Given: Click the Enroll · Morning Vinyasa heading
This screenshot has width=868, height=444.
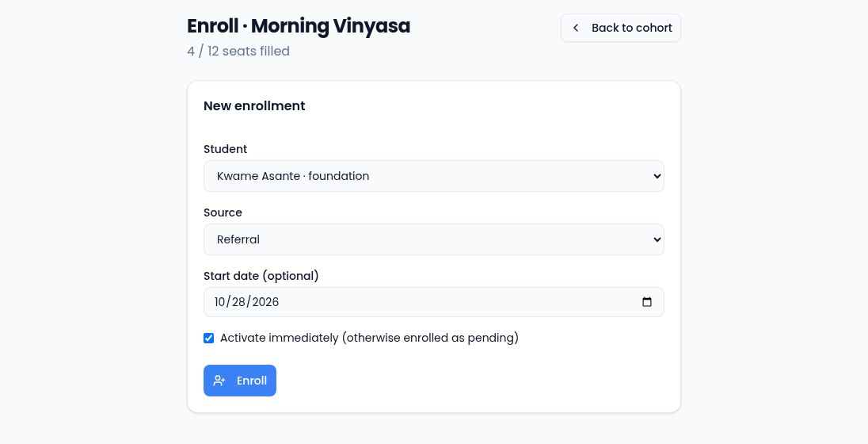Looking at the screenshot, I should coord(299,26).
